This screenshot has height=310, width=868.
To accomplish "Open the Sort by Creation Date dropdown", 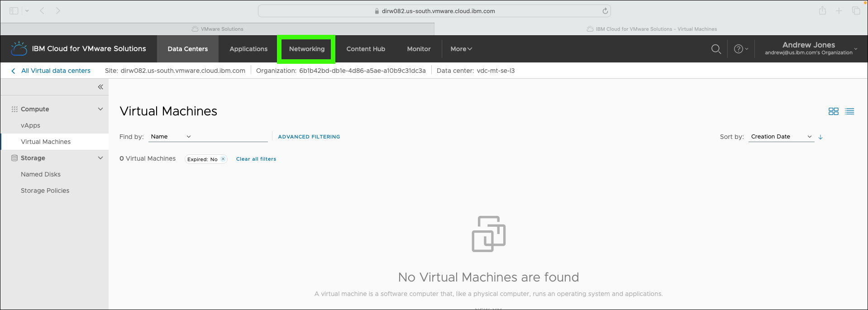I will (x=782, y=137).
